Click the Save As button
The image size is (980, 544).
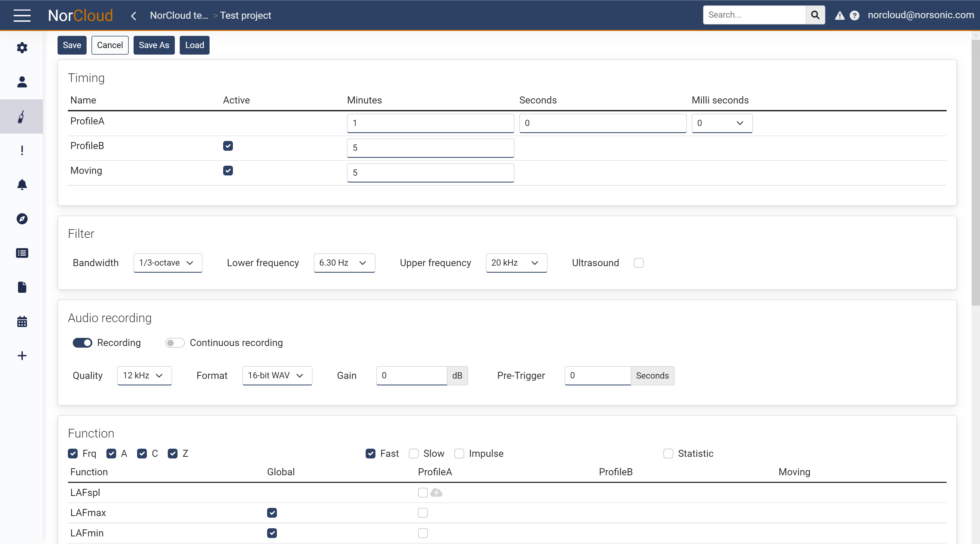coord(154,45)
